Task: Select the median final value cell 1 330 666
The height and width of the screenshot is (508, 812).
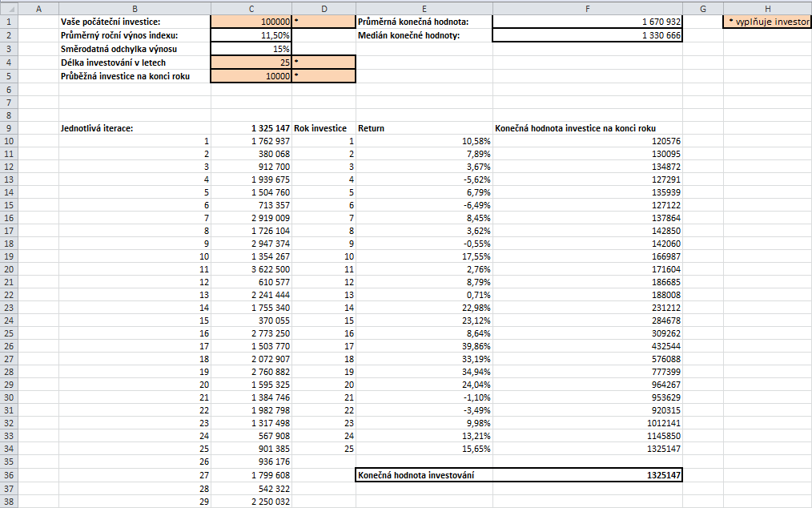Action: [x=587, y=35]
